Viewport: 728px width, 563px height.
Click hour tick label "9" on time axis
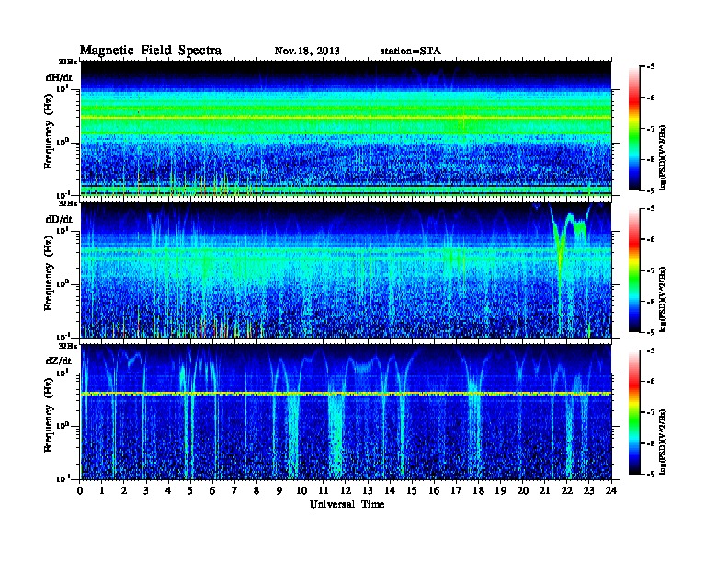[x=279, y=490]
